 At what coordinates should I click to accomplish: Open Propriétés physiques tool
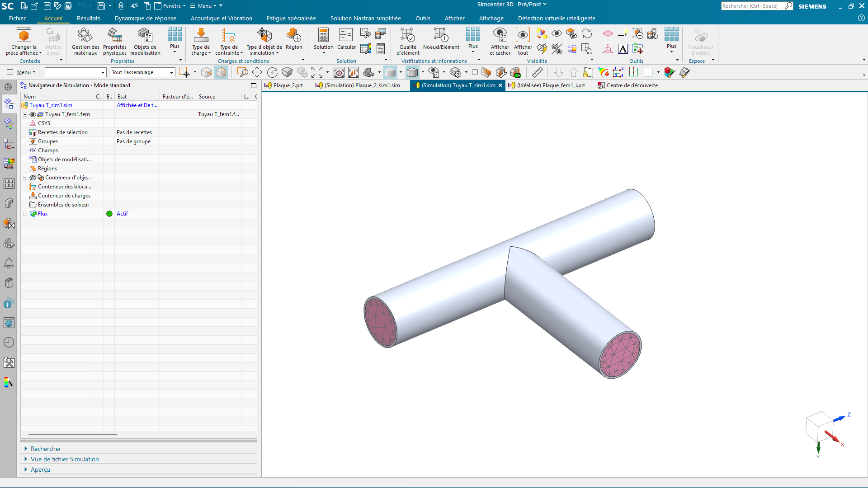click(115, 41)
